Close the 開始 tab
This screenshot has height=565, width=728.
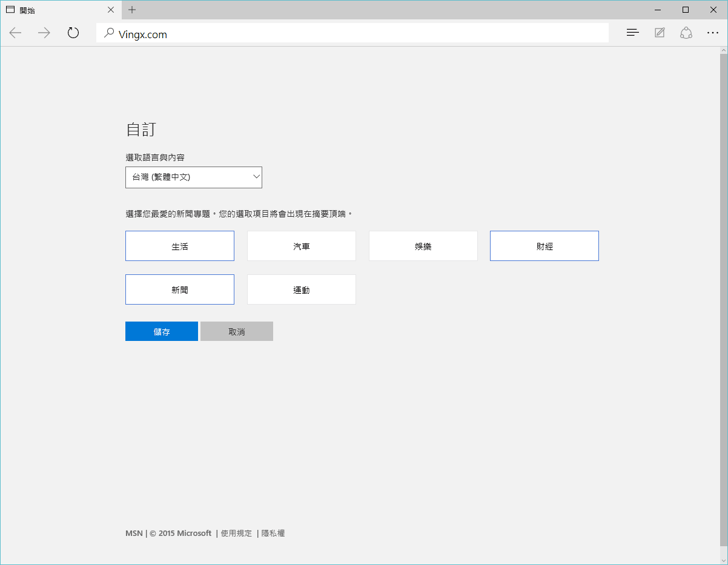[111, 10]
